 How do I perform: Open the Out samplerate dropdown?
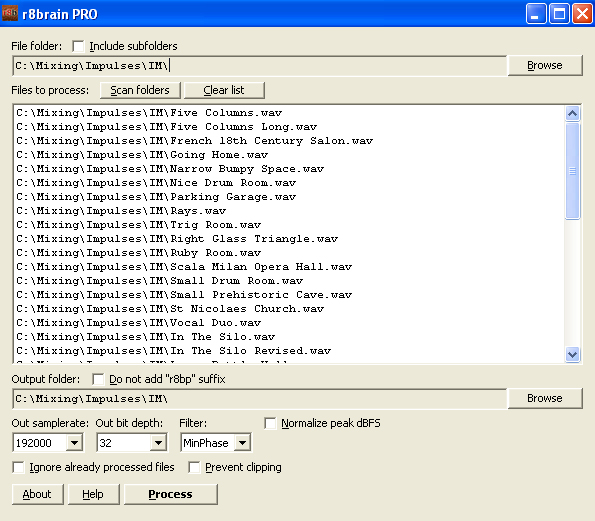[x=74, y=443]
